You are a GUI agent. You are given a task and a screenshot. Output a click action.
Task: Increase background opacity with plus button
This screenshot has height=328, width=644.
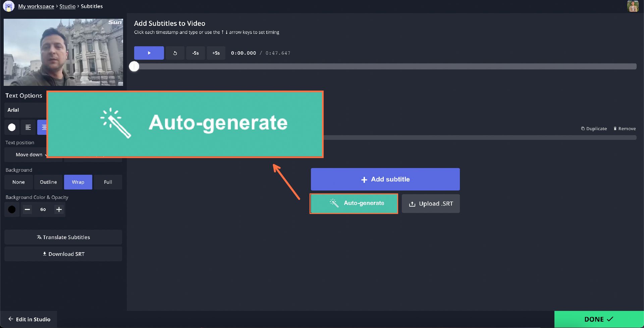pos(59,210)
